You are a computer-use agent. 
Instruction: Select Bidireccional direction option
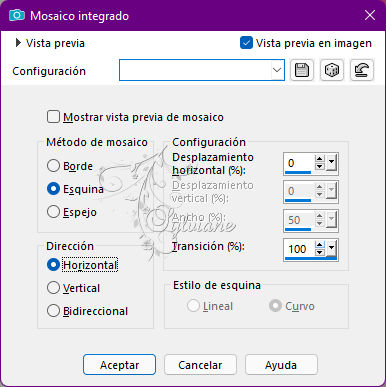[53, 311]
